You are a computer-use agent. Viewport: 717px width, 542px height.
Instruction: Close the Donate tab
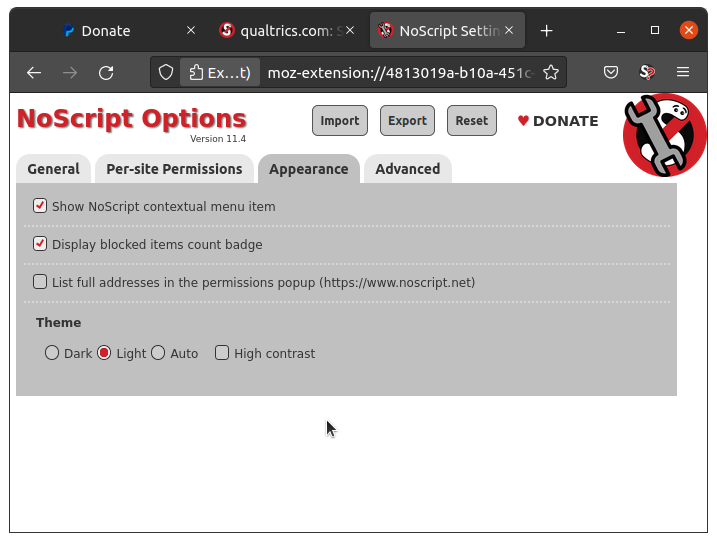click(x=191, y=30)
